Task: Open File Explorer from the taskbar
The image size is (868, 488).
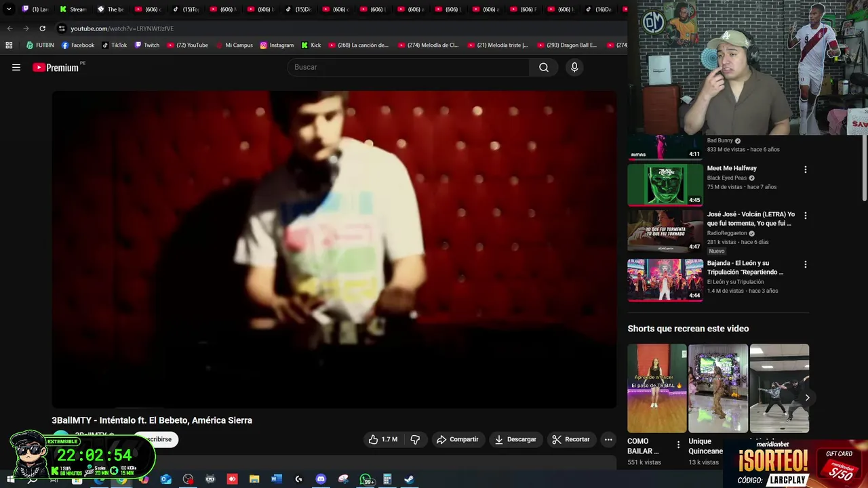Action: click(254, 479)
